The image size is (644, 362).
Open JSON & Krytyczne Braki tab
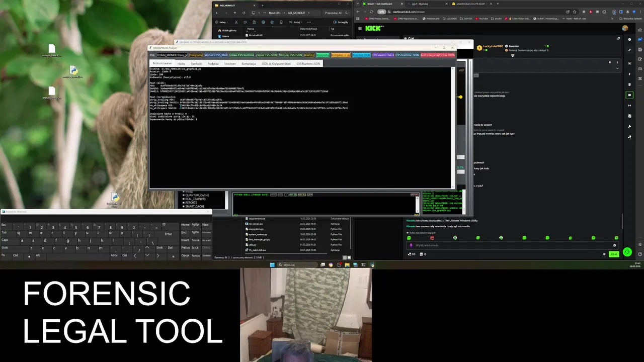276,63
